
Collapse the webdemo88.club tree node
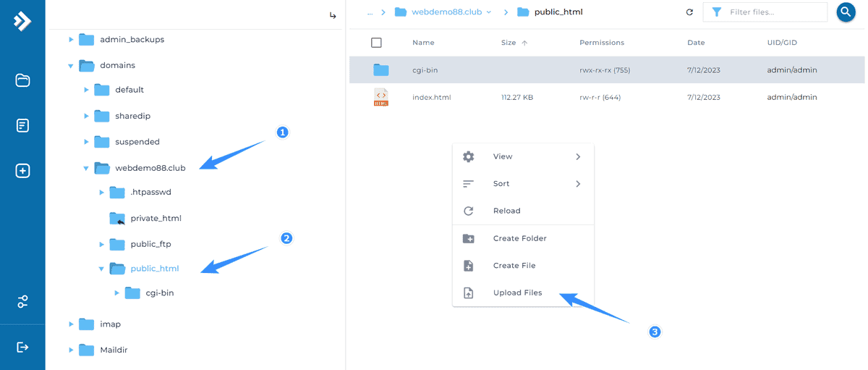pyautogui.click(x=86, y=169)
